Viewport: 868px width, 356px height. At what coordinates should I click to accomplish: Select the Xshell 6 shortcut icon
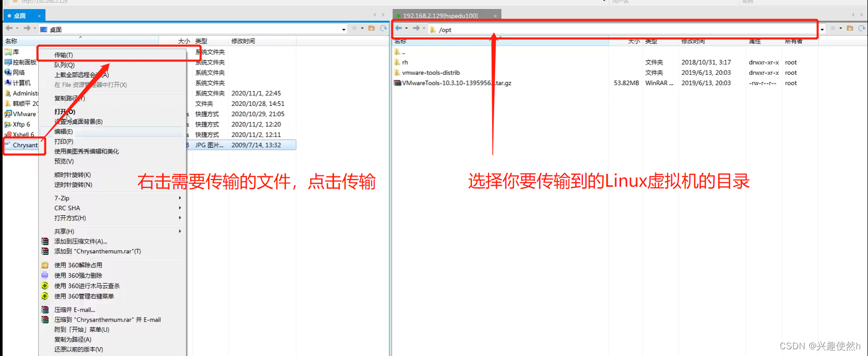click(8, 135)
